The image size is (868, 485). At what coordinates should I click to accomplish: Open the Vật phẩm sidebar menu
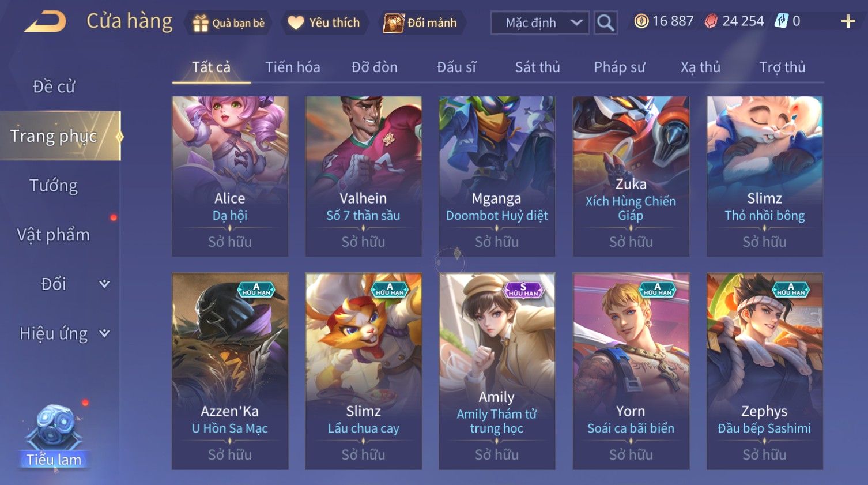54,235
